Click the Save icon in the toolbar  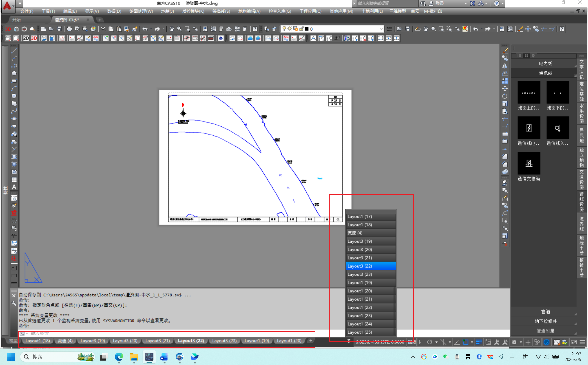click(x=59, y=29)
